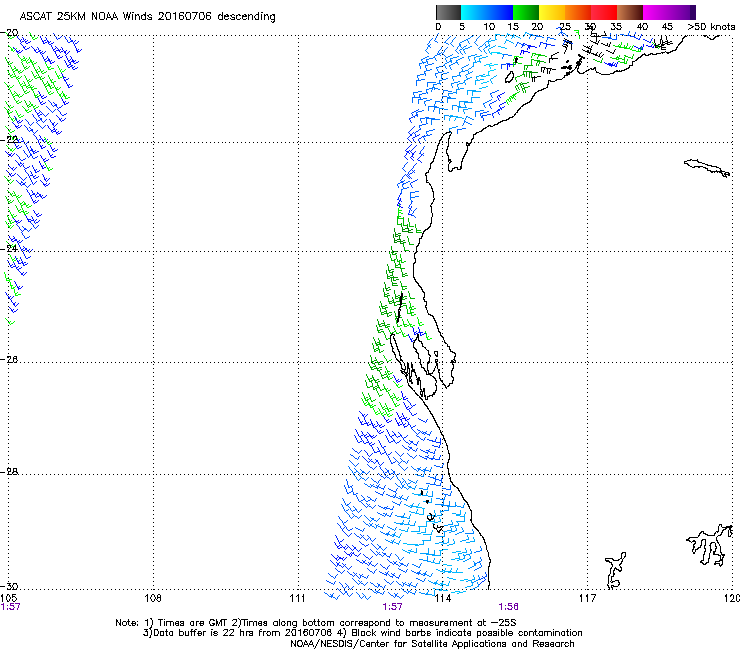Click the gray 0-5 knots color swatch
This screenshot has height=650, width=740.
point(448,12)
